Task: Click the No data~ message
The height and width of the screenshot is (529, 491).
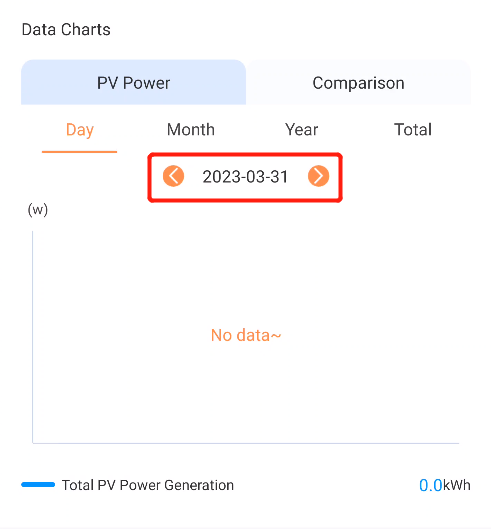Action: click(246, 335)
